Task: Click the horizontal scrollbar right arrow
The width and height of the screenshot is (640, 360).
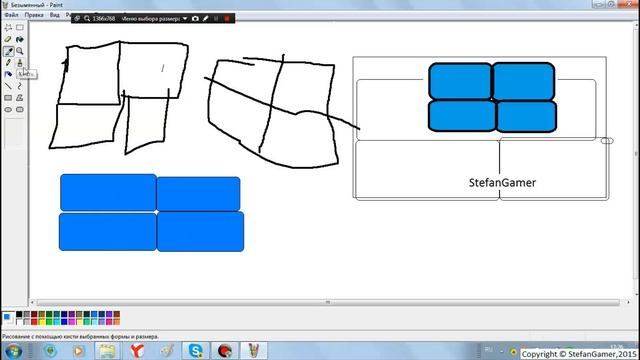Action: click(x=629, y=302)
